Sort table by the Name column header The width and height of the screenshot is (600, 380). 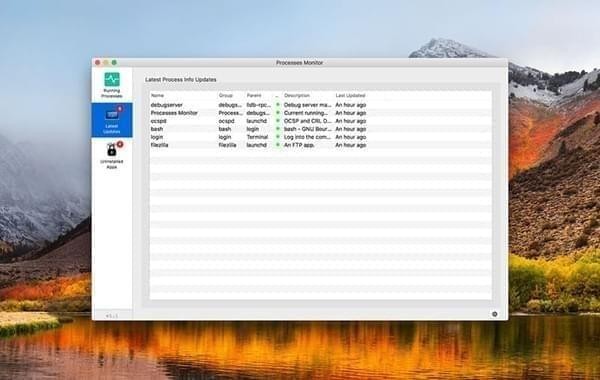(x=157, y=95)
